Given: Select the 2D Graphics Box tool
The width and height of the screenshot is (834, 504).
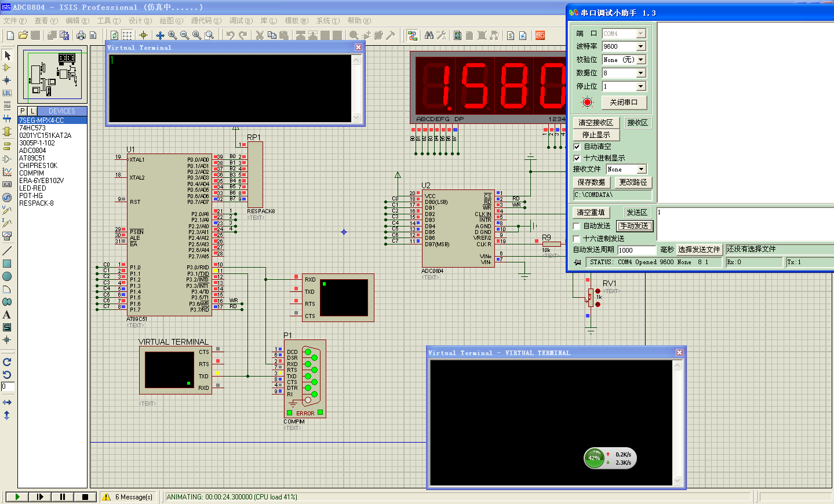Looking at the screenshot, I should pyautogui.click(x=7, y=264).
